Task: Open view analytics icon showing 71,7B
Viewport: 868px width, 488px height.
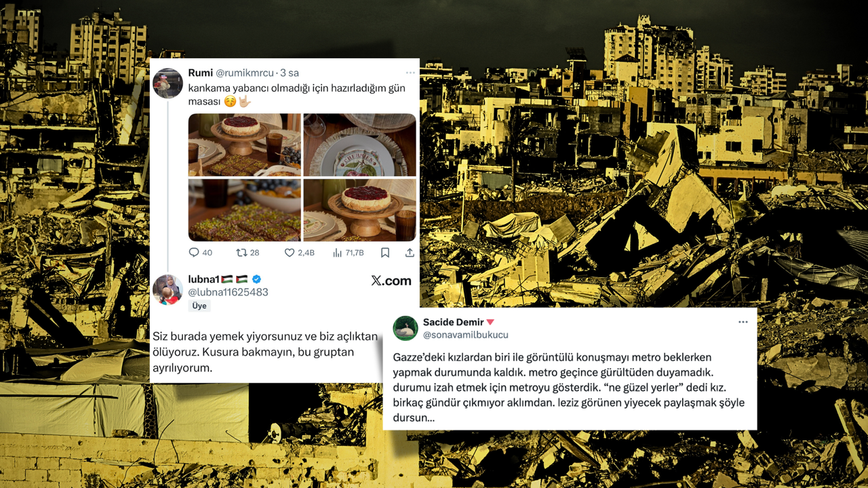Action: [x=338, y=252]
